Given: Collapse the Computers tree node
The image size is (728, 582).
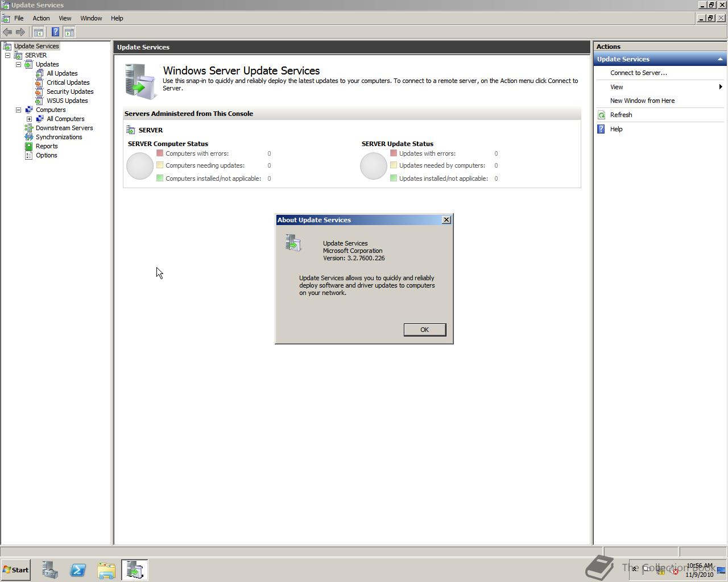Looking at the screenshot, I should 18,110.
